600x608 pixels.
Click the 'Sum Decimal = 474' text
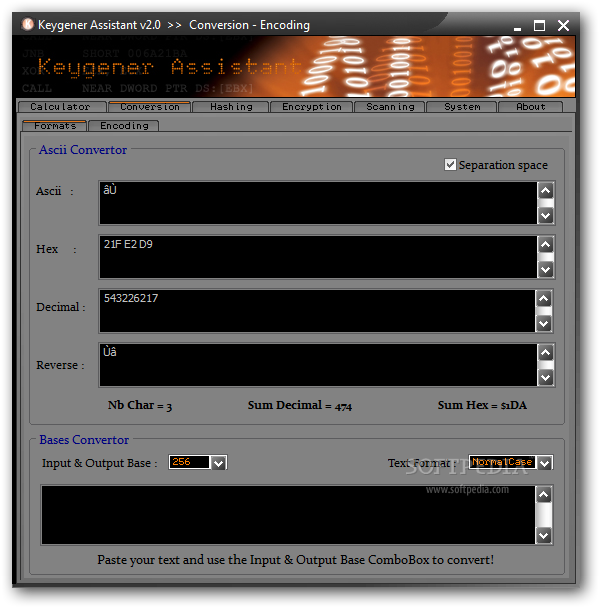(300, 405)
